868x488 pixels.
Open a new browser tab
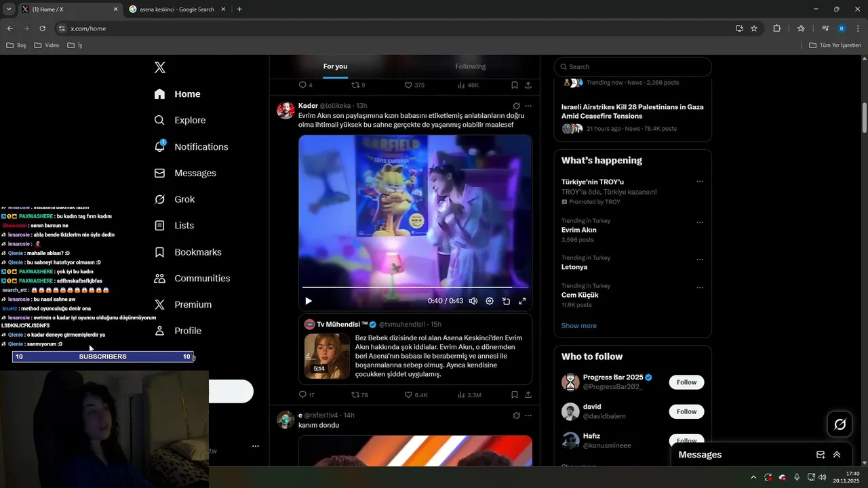(x=239, y=9)
